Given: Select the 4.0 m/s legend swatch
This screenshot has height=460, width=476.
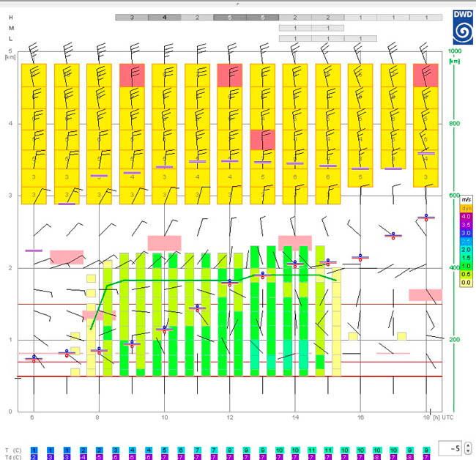Looking at the screenshot, I should (466, 217).
